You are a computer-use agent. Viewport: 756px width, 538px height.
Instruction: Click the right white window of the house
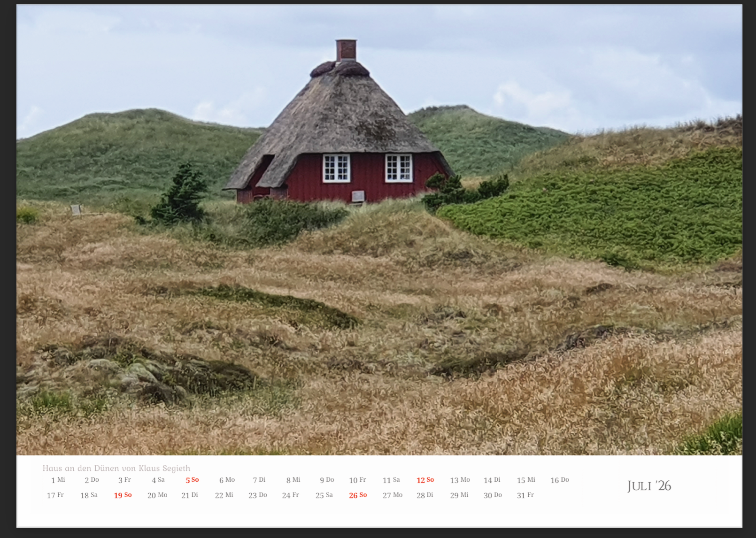399,168
